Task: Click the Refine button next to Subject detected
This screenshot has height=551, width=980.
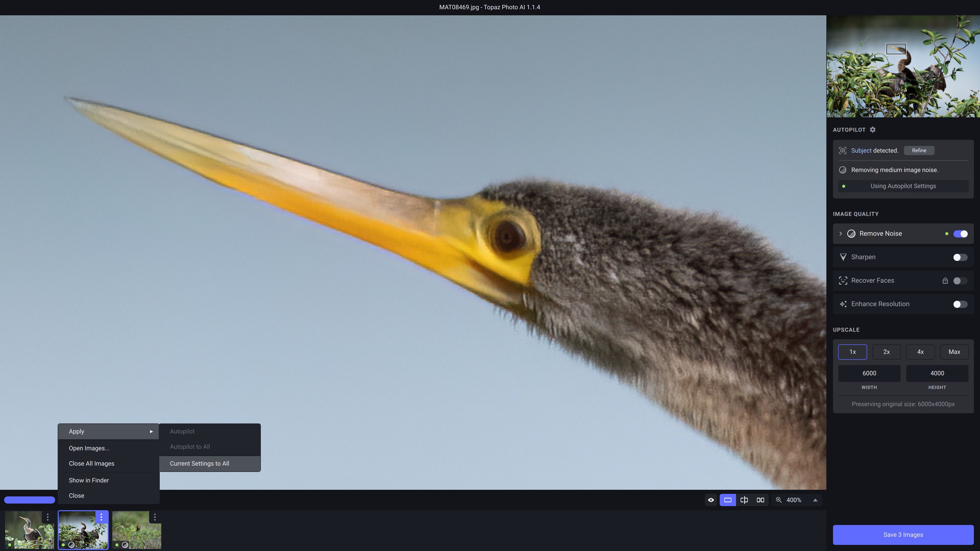Action: click(x=919, y=151)
